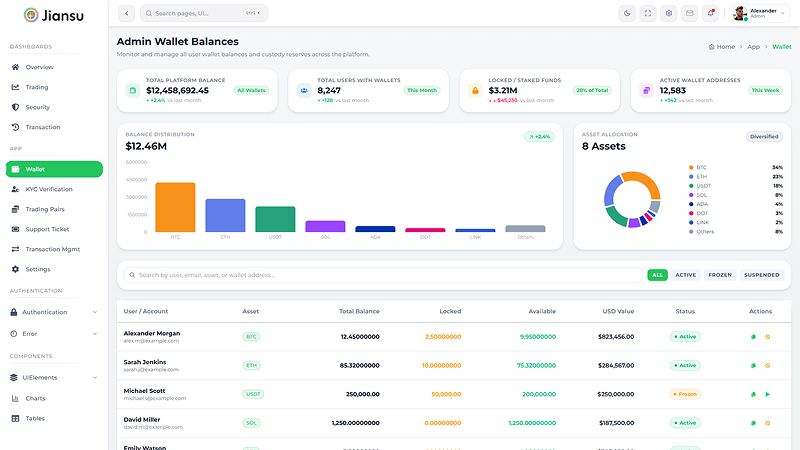Click This Month badge on users card
This screenshot has height=450, width=800.
pyautogui.click(x=422, y=90)
